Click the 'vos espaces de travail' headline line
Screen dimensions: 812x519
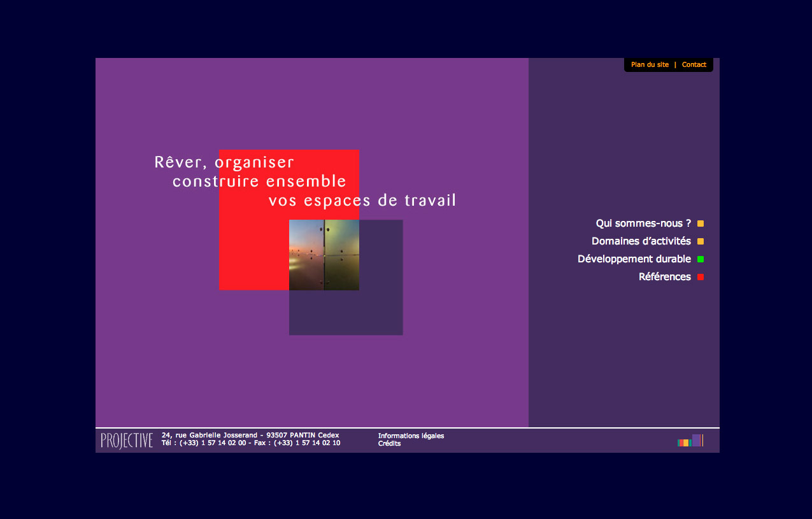click(x=362, y=201)
